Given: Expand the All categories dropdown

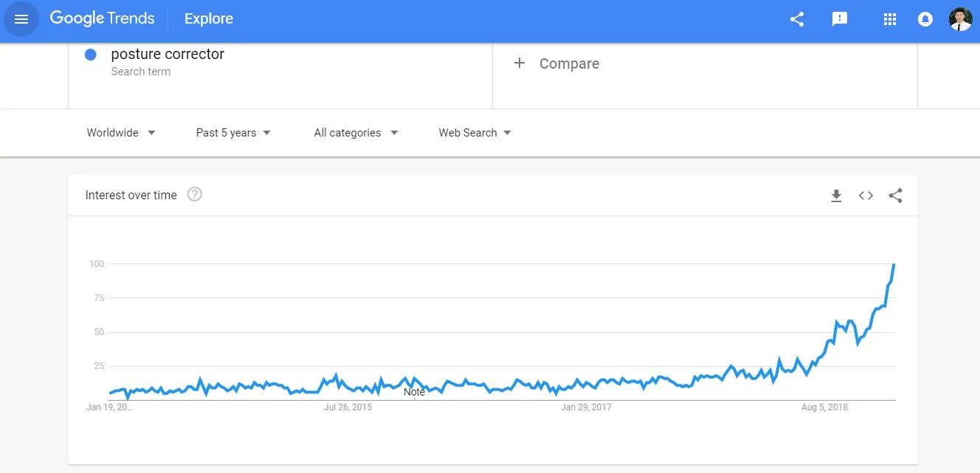Looking at the screenshot, I should point(356,133).
